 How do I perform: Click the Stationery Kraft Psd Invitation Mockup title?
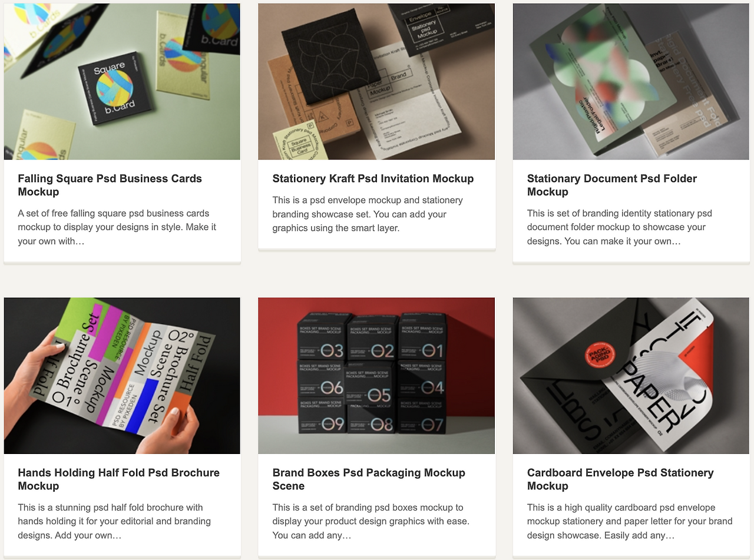tap(373, 178)
